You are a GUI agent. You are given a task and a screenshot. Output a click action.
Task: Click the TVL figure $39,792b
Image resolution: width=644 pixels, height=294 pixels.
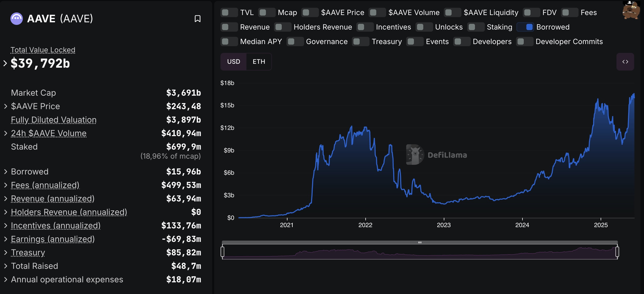pyautogui.click(x=40, y=63)
